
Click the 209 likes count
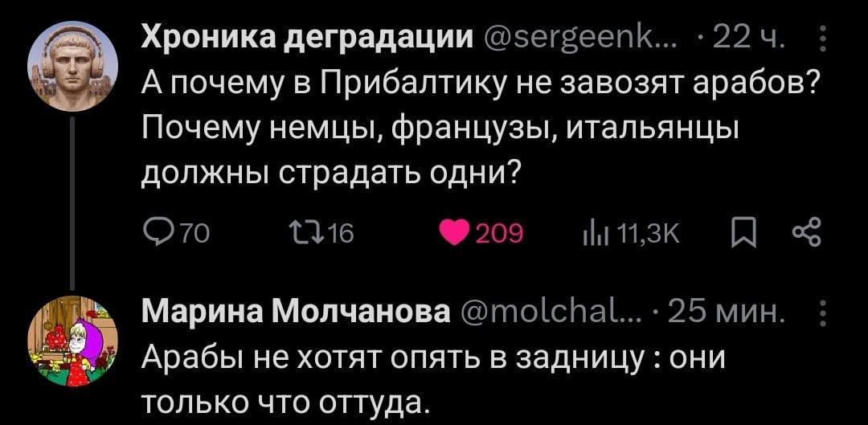coord(499,235)
